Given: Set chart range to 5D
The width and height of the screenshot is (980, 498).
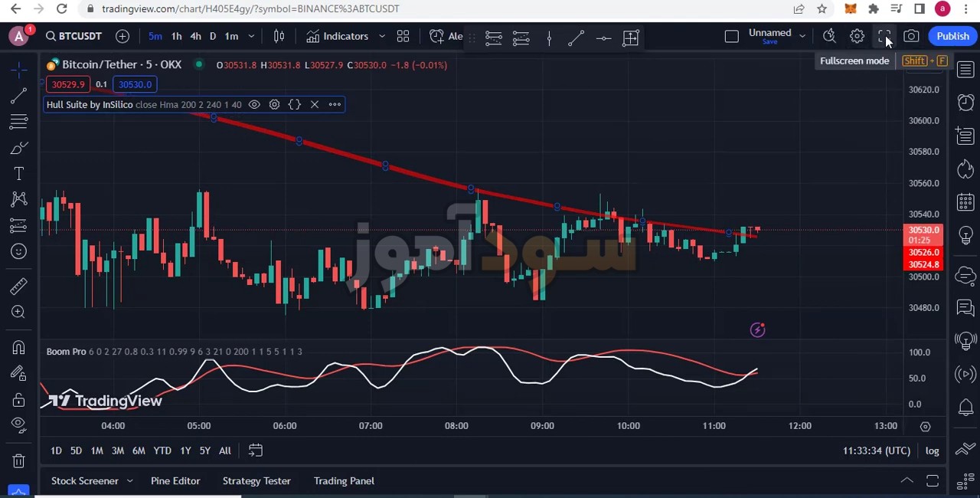Looking at the screenshot, I should click(x=76, y=450).
